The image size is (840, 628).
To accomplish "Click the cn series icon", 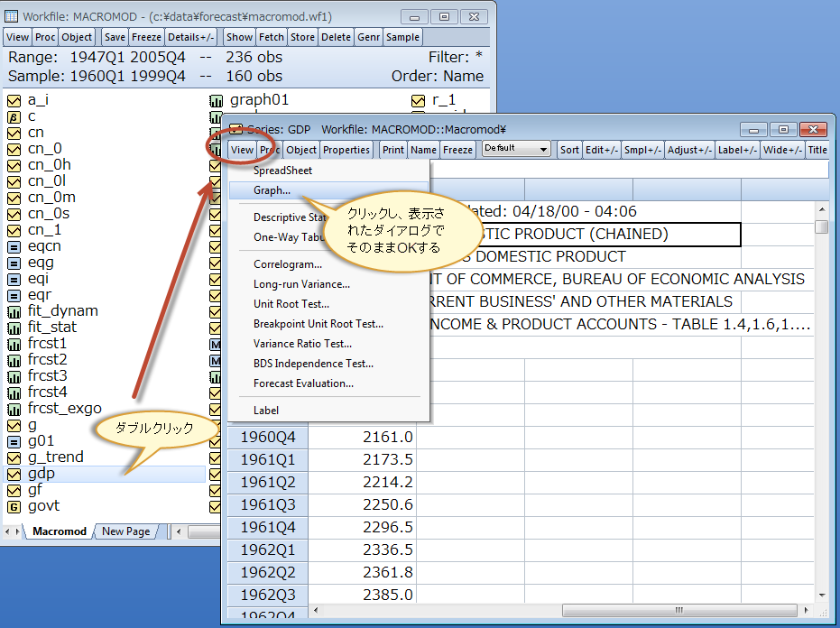I will 14,133.
